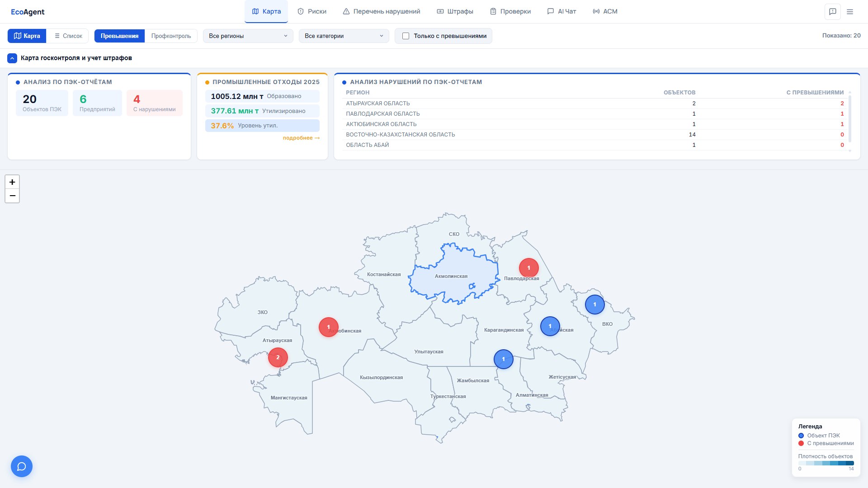
Task: Click the ОБЪЕКТОВ column header
Action: tap(679, 93)
